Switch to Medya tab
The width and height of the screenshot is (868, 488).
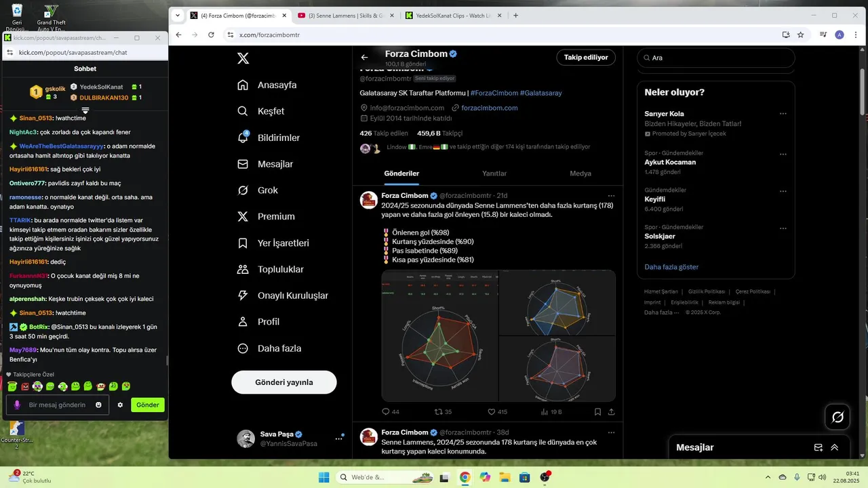[580, 174]
